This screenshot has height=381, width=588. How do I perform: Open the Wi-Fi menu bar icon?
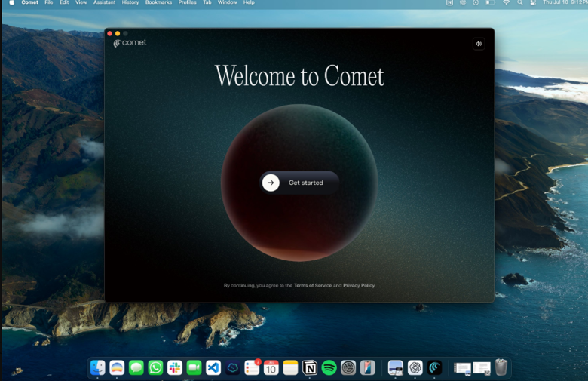point(507,2)
